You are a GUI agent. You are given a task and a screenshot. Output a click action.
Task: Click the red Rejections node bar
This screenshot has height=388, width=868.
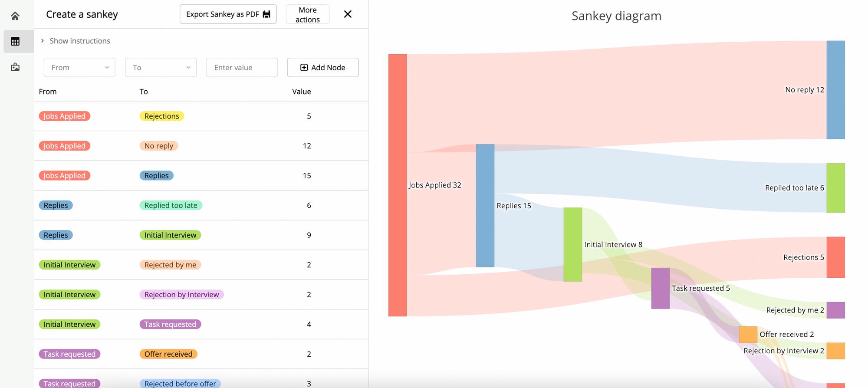pos(836,257)
